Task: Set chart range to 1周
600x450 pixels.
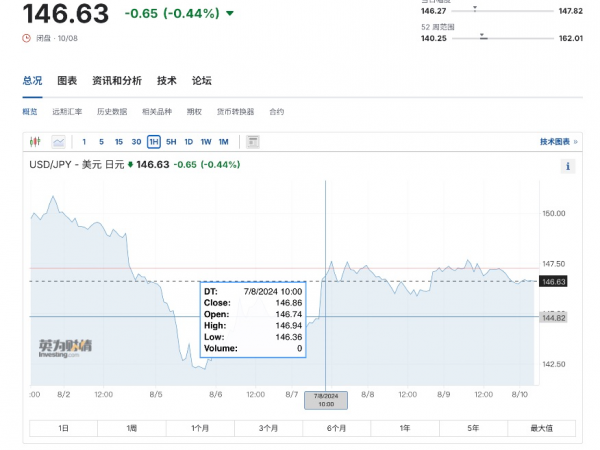Action: point(132,428)
